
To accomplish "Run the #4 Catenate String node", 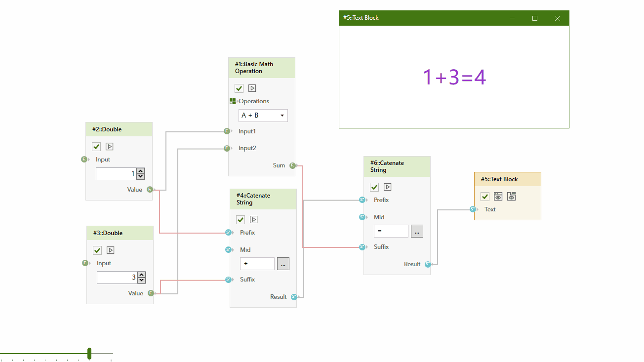I will point(254,220).
